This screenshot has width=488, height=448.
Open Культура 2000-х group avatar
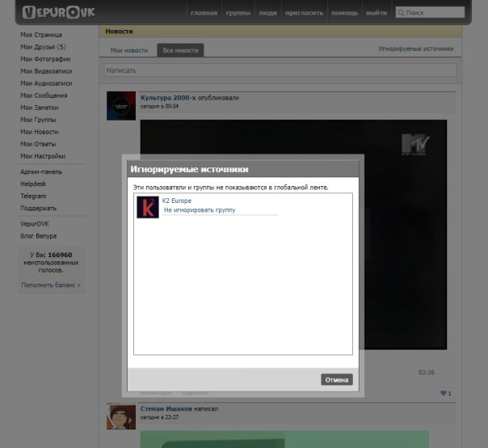click(x=121, y=106)
